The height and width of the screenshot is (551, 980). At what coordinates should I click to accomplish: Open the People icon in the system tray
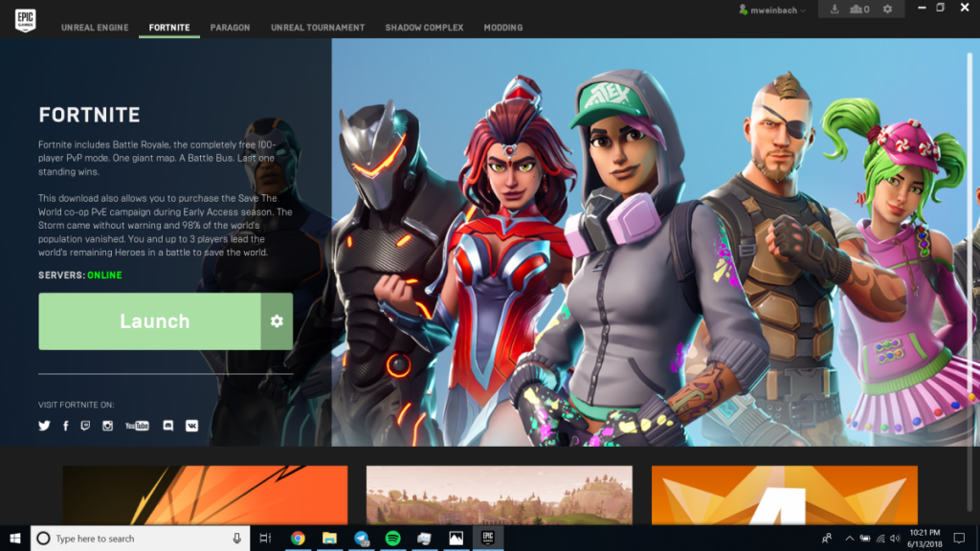point(827,539)
